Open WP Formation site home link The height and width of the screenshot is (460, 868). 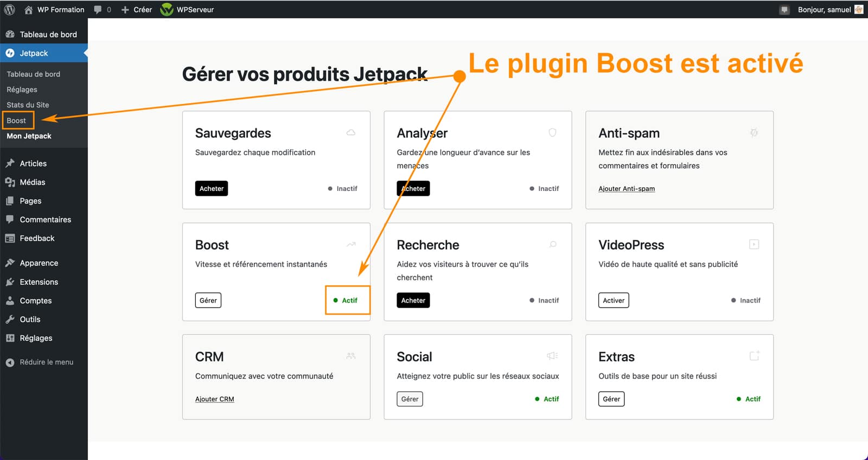54,9
